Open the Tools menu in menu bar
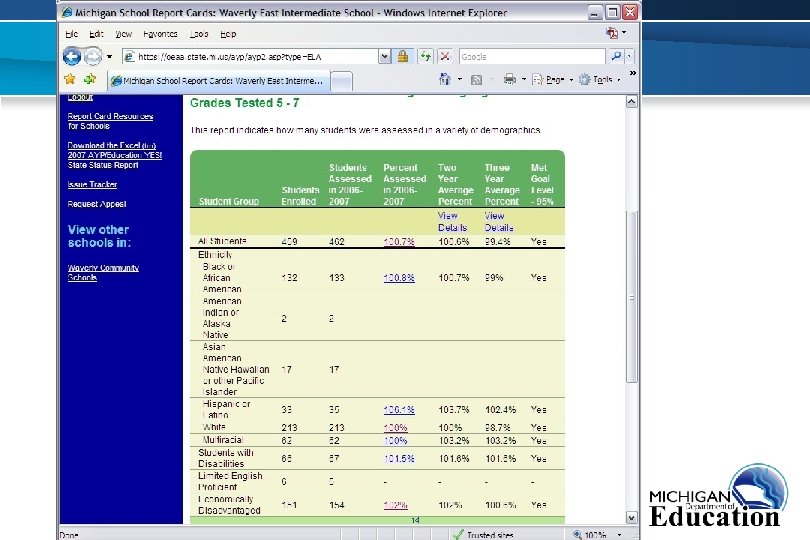This screenshot has width=810, height=540. (x=198, y=34)
